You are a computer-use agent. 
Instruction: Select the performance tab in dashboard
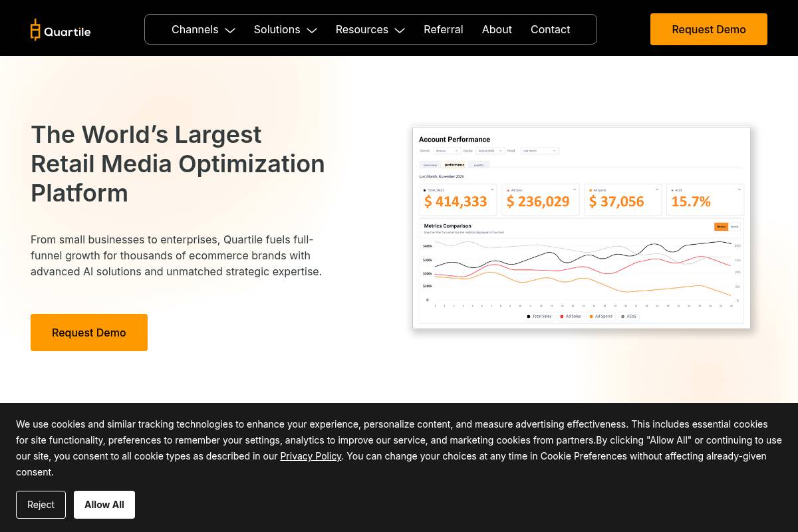(x=455, y=165)
